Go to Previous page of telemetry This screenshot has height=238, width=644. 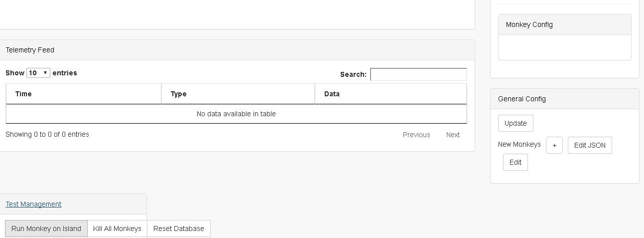[x=416, y=135]
